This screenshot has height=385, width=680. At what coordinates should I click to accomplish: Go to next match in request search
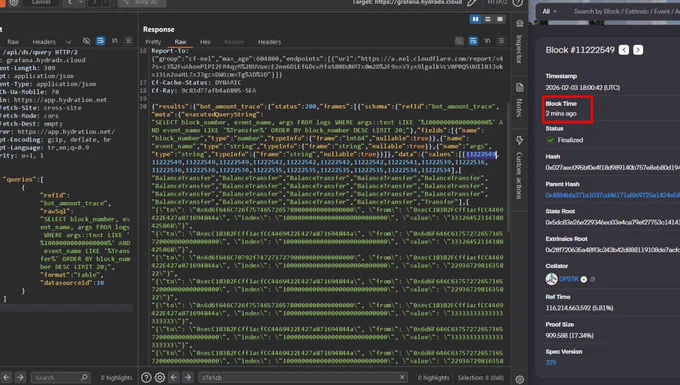(20, 378)
